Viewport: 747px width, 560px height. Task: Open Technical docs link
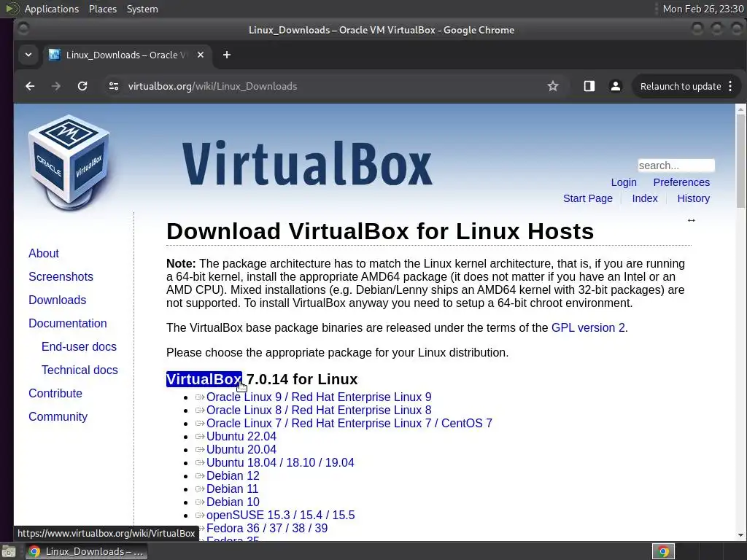[80, 370]
